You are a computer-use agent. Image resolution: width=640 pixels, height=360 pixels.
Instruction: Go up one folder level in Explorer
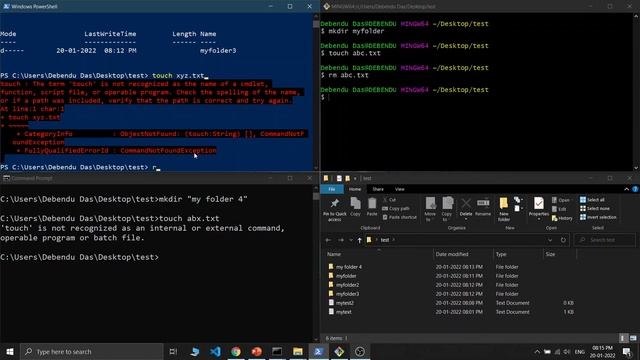360,240
